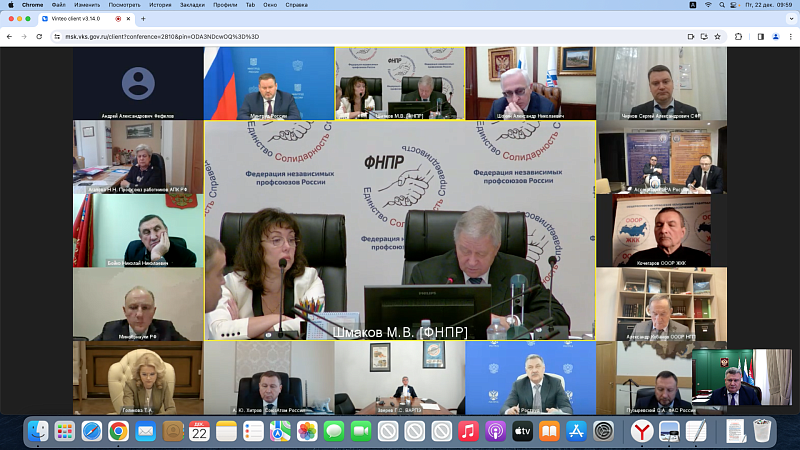Open Maps from the Dock
800x450 pixels.
click(x=280, y=432)
